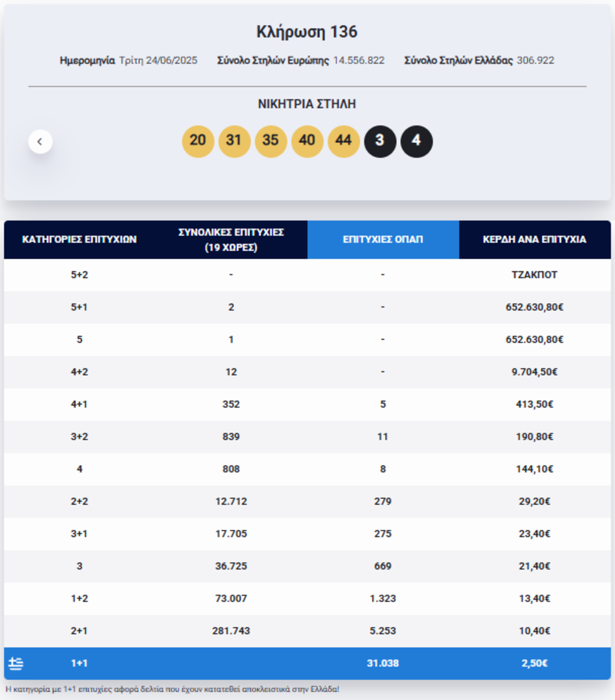Click the ΚΕΡΔΗ ΑΝΑ ΕΠΙΤΥΧΙΑ column header
Screen dimensions: 615x700
pyautogui.click(x=535, y=239)
